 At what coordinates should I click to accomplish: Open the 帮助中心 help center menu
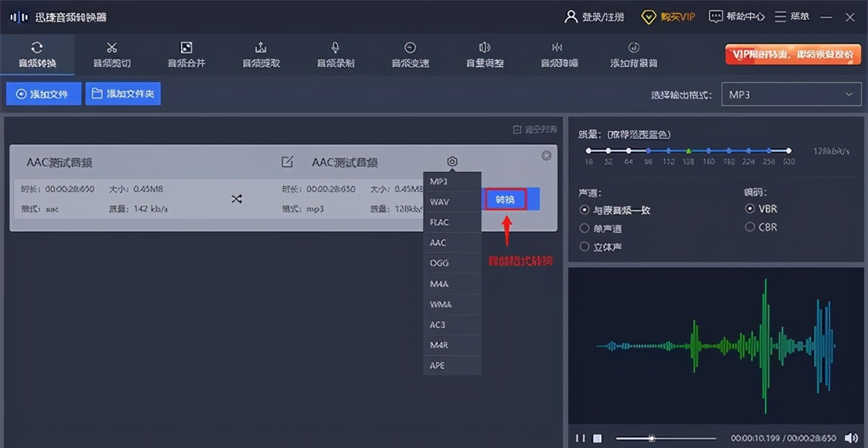(x=736, y=16)
